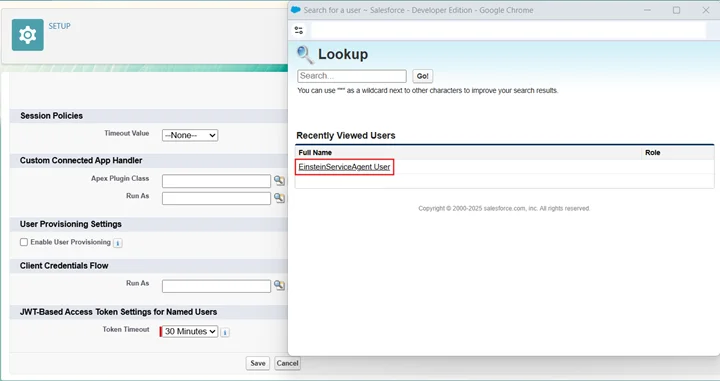
Task: Click the Setup gear icon
Action: [28, 35]
